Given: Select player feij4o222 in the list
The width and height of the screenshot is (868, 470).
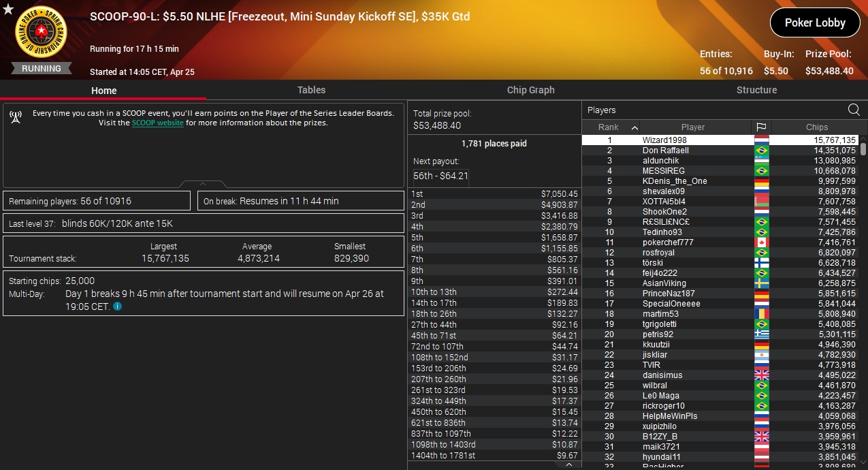Looking at the screenshot, I should (x=720, y=273).
